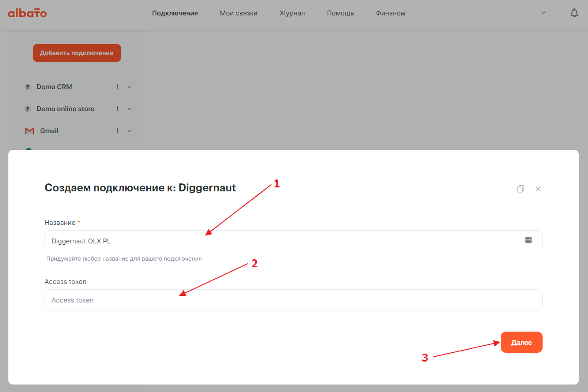Click the dialog title "Создаем подключение к: Diggernaut"

click(140, 188)
